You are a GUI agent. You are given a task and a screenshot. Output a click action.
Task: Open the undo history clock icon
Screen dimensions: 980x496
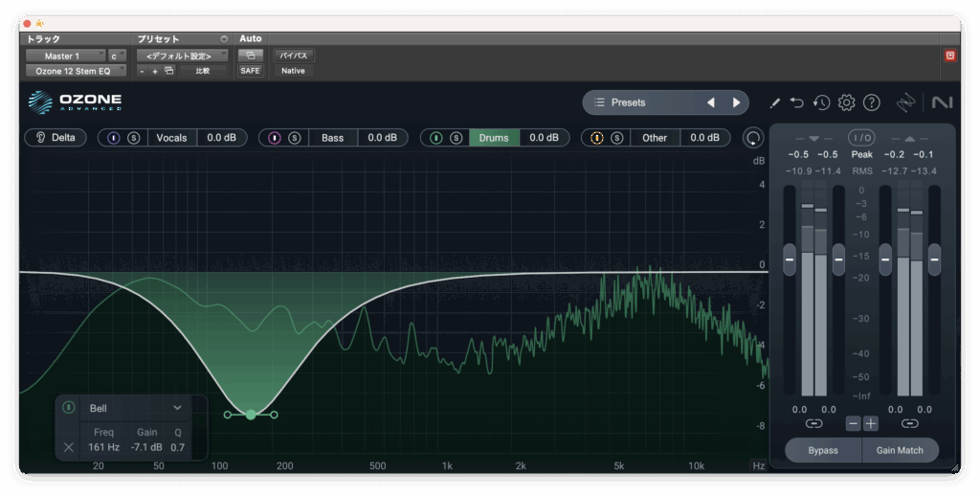[821, 102]
